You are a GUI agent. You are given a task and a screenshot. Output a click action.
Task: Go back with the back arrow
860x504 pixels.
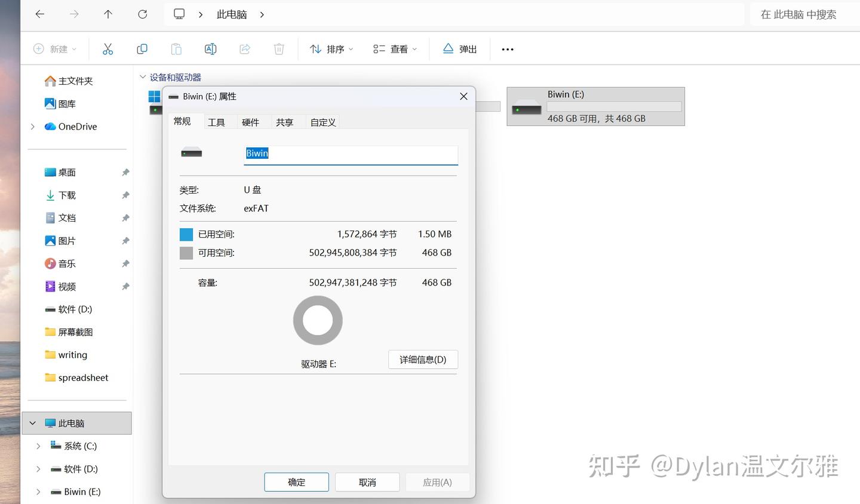pos(40,14)
